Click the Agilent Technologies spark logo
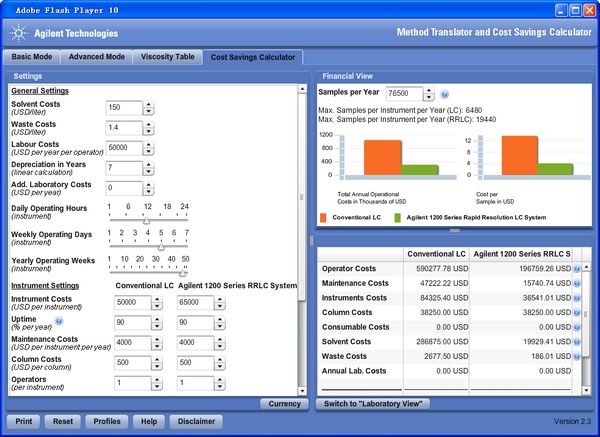 [x=18, y=34]
